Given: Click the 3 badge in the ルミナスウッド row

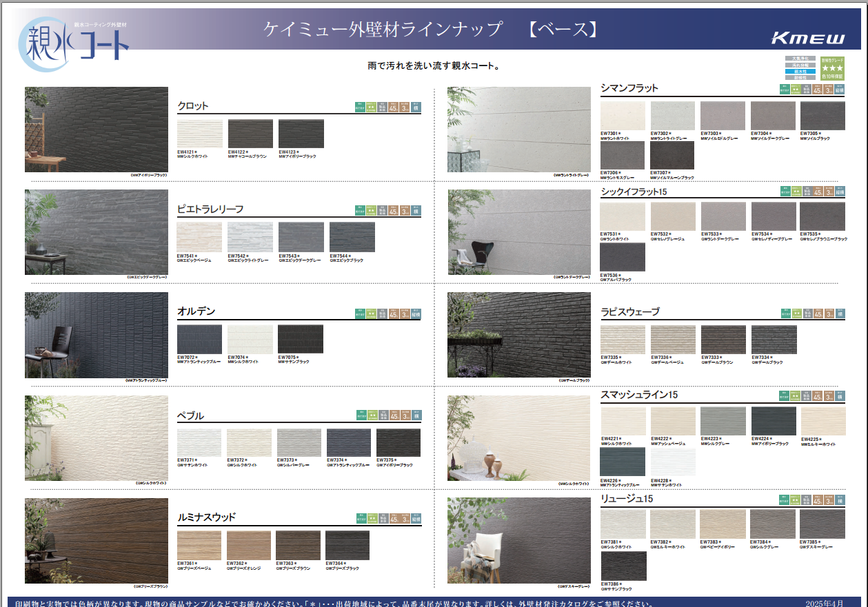Looking at the screenshot, I should [405, 517].
